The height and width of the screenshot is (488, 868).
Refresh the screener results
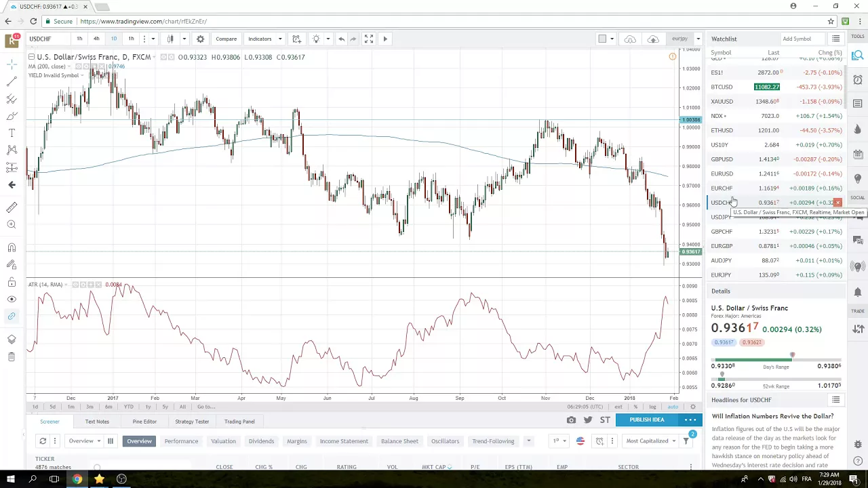tap(43, 441)
